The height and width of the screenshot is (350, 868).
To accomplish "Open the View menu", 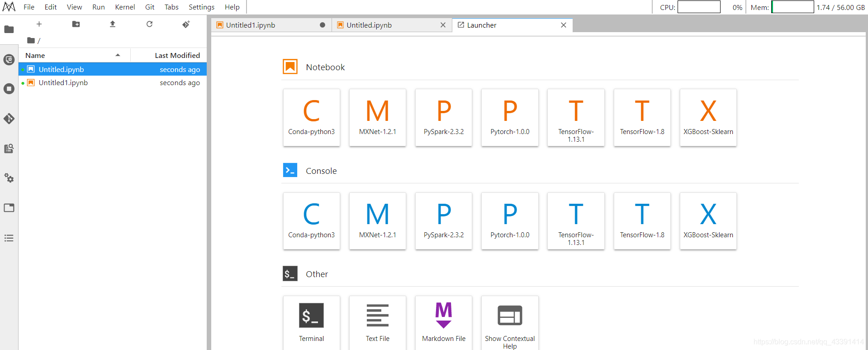I will point(75,7).
